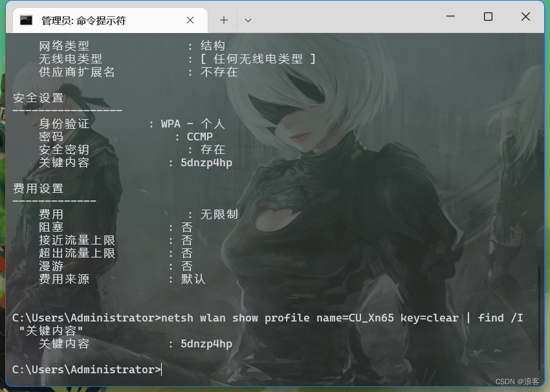This screenshot has width=550, height=392.
Task: Click the 漫游 label
Action: tap(51, 266)
